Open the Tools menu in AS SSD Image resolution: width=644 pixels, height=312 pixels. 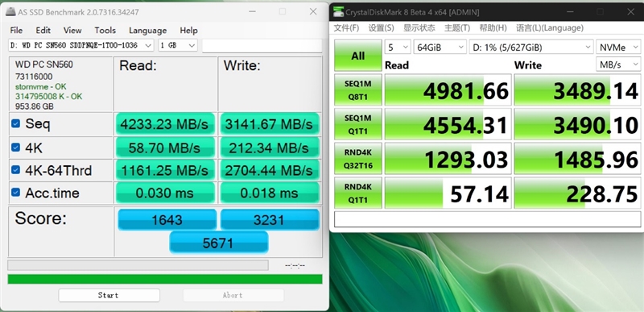tap(105, 31)
